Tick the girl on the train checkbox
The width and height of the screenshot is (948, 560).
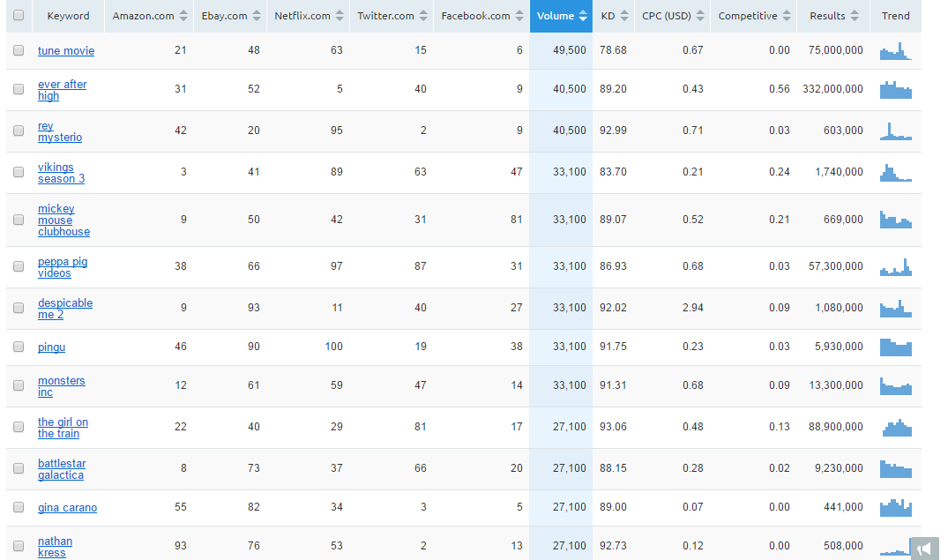(19, 427)
